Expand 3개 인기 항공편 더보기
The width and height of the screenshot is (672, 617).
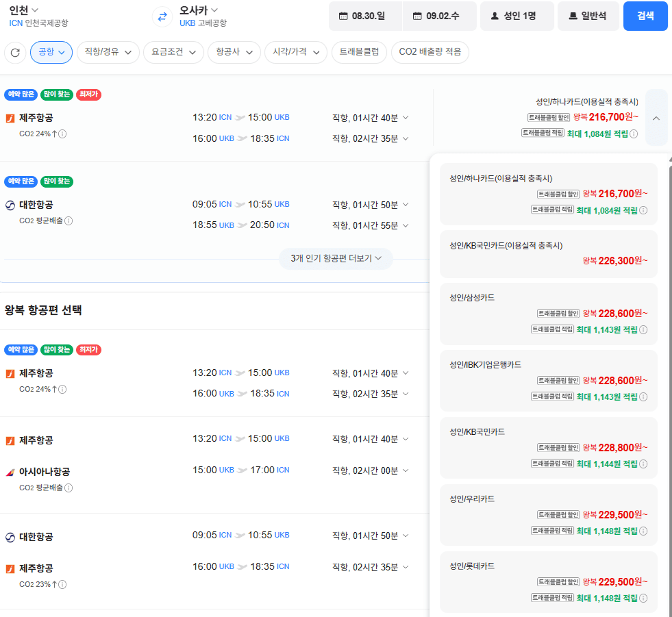tap(336, 258)
